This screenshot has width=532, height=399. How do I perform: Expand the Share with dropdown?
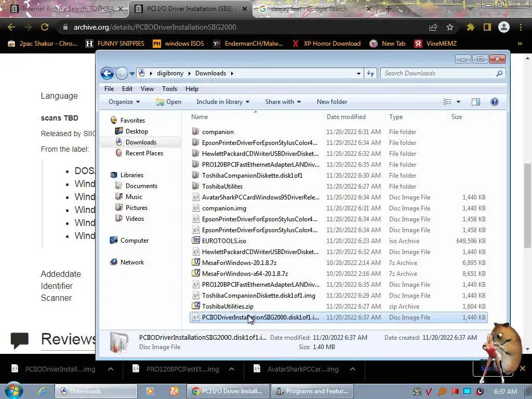tap(283, 102)
